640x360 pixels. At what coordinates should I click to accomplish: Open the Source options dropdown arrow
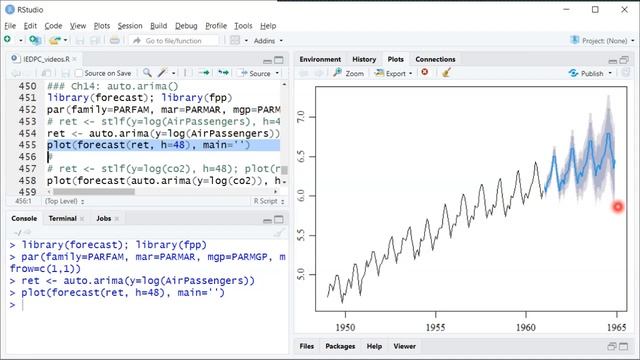277,73
